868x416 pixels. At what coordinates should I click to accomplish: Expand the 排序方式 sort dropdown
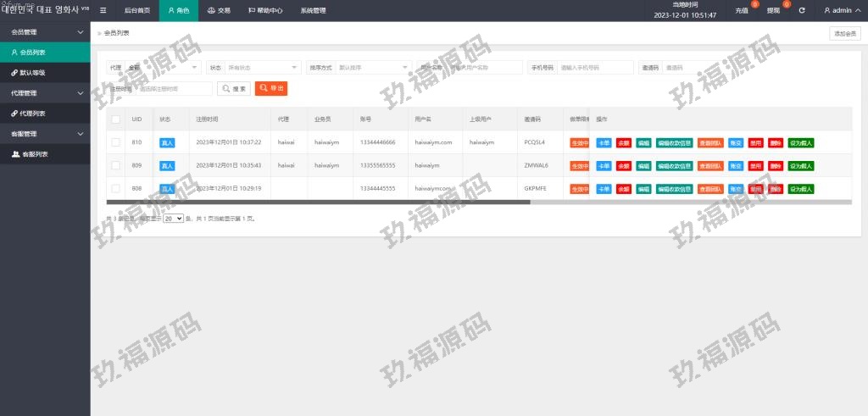373,67
